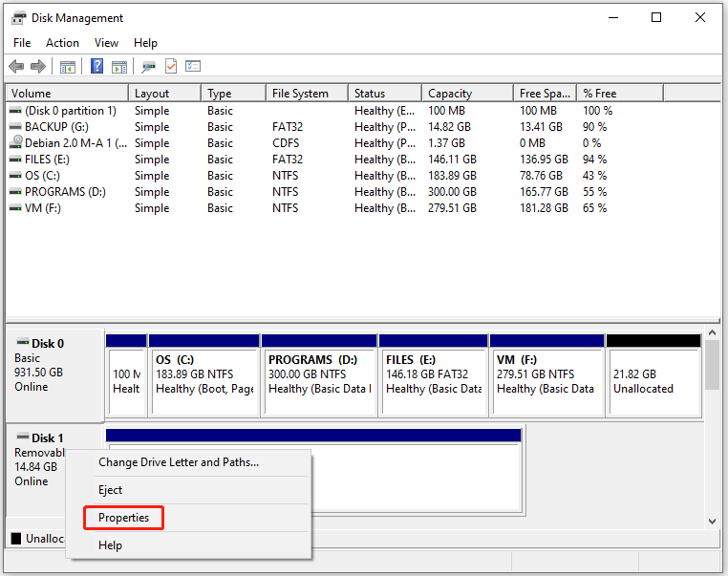Viewport: 728px width, 576px height.
Task: Click the Back arrow toolbar icon
Action: (16, 66)
